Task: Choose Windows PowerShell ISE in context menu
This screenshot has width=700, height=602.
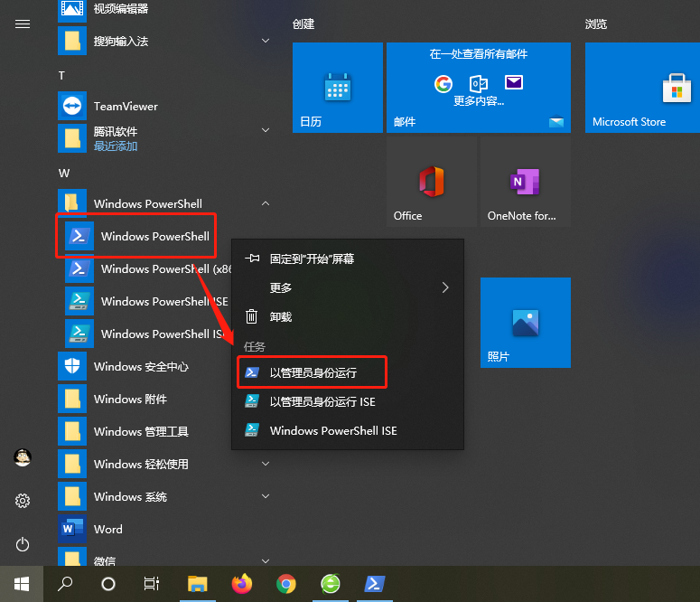Action: click(x=348, y=430)
